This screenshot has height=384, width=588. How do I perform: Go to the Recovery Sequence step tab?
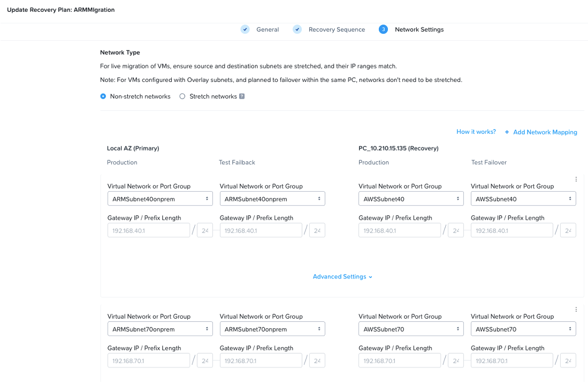[337, 29]
